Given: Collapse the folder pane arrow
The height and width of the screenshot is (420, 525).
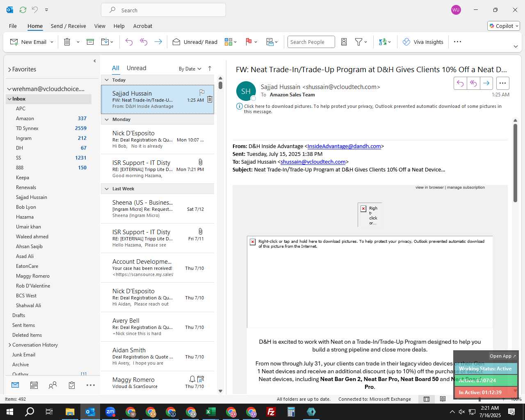Looking at the screenshot, I should pos(95,61).
